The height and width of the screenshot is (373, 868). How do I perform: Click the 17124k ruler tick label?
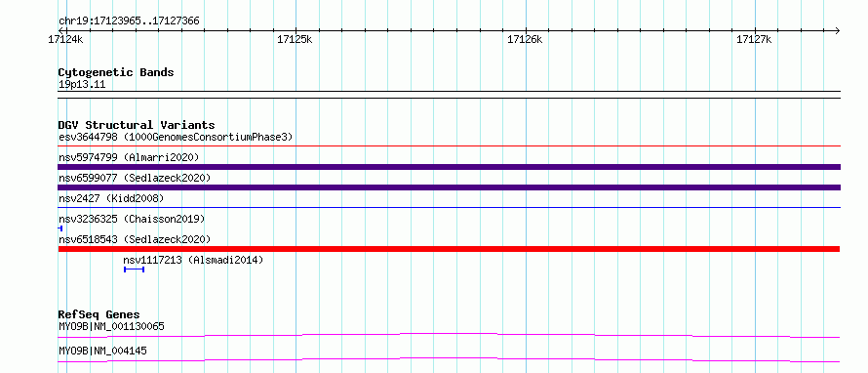(x=66, y=39)
